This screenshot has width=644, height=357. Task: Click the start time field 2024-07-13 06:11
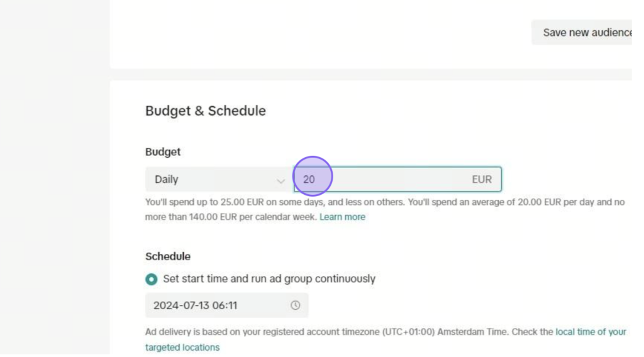pyautogui.click(x=226, y=305)
